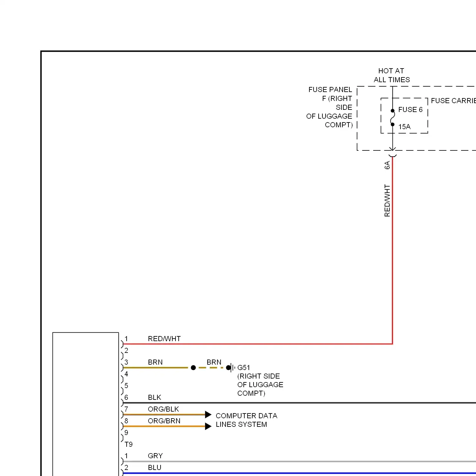Select the 6A connector pin label

coord(387,165)
